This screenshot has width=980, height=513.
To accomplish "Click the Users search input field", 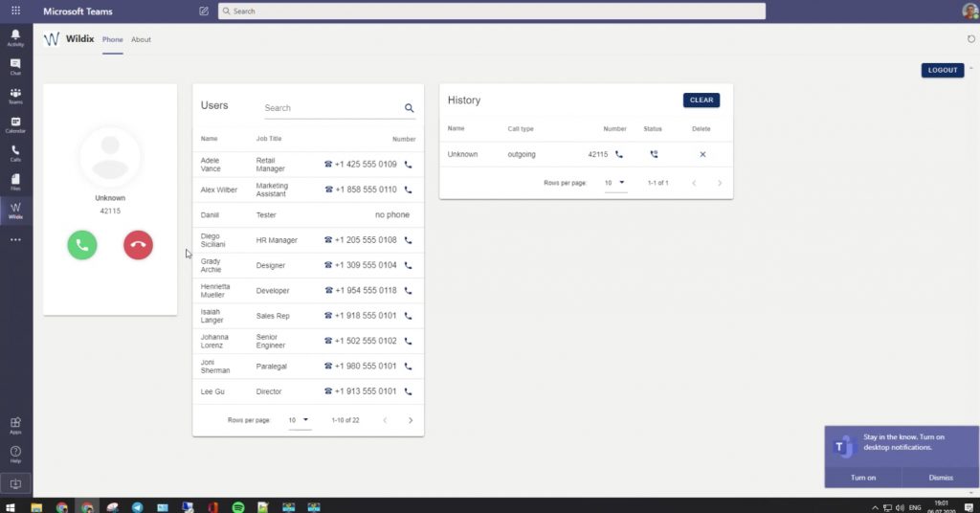I will pos(330,108).
